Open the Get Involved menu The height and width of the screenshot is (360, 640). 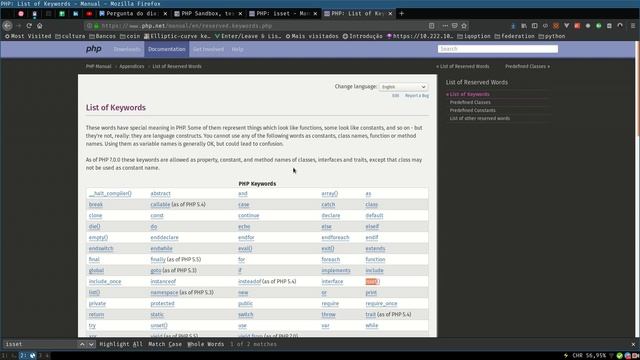point(208,49)
